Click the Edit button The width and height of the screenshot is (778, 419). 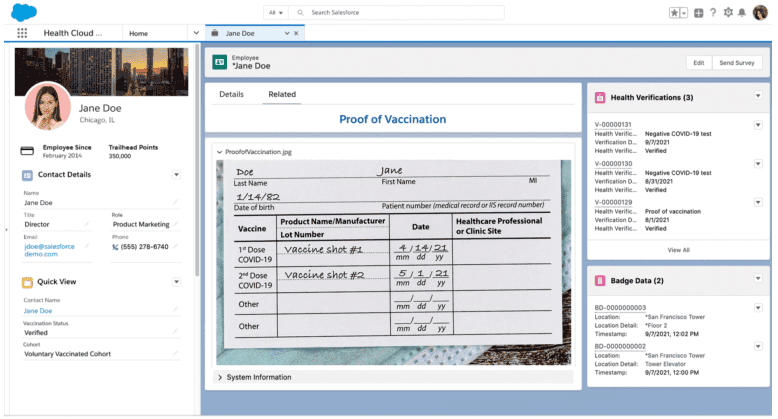tap(699, 63)
